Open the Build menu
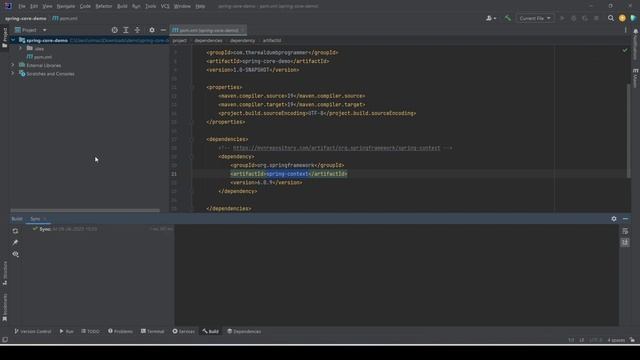 [122, 7]
